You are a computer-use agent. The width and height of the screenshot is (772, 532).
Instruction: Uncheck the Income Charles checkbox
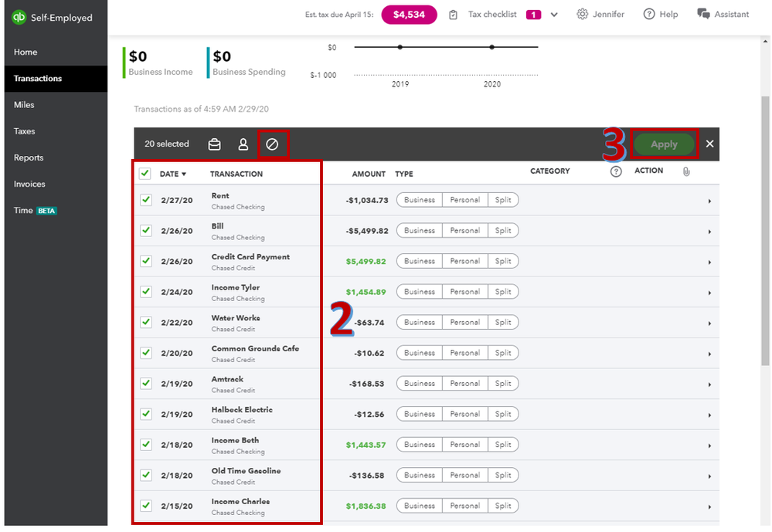point(146,505)
